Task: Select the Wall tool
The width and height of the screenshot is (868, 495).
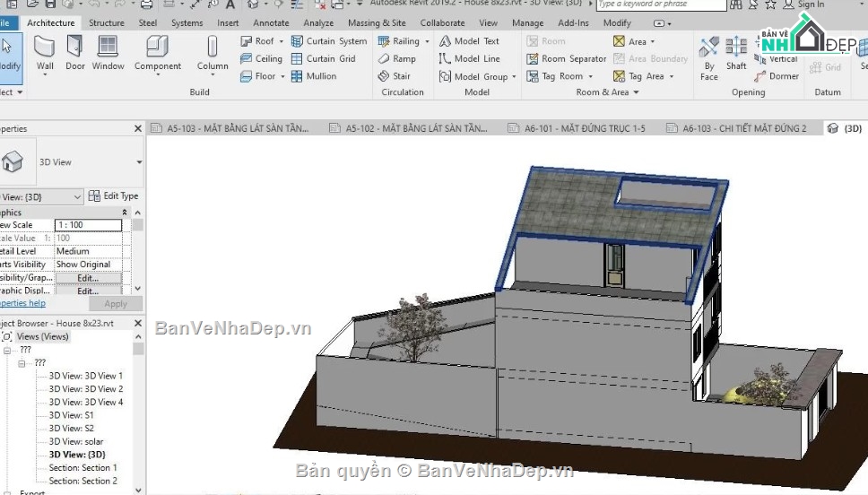Action: click(45, 54)
